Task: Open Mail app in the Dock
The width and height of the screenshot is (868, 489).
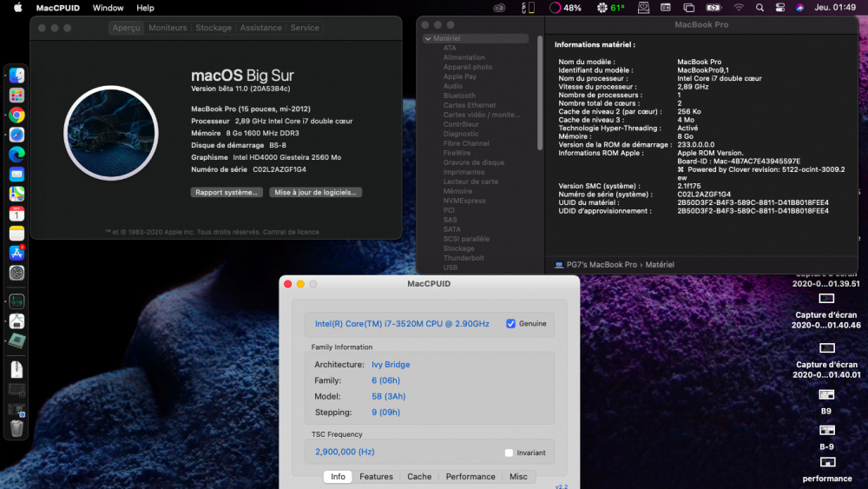Action: [x=16, y=174]
